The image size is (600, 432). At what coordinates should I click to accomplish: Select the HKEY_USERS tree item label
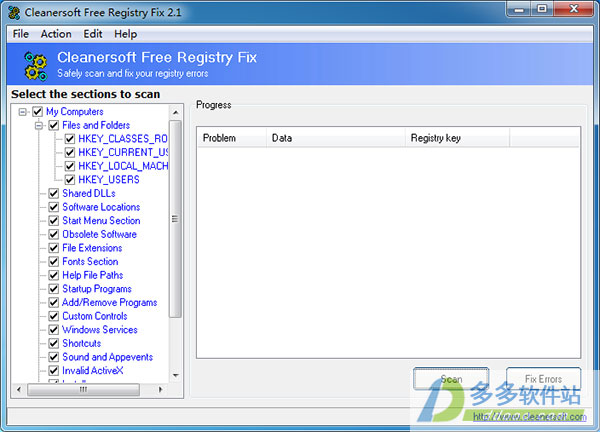[x=109, y=179]
